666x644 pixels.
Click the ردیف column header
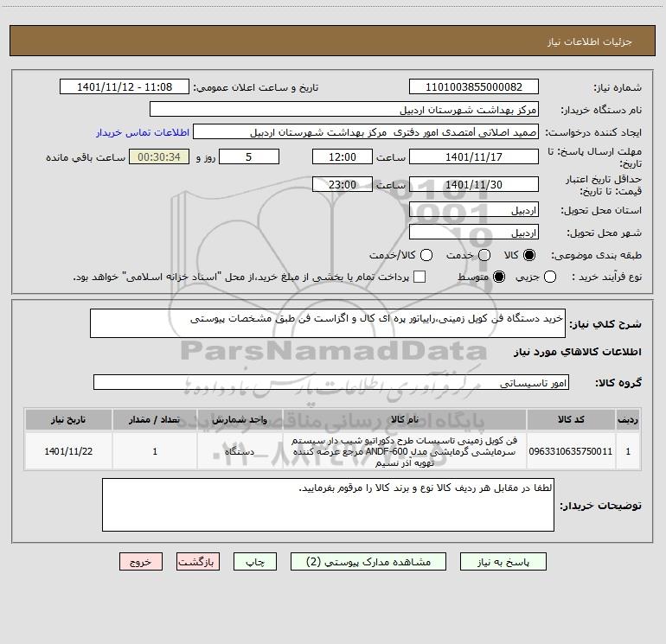(x=628, y=420)
